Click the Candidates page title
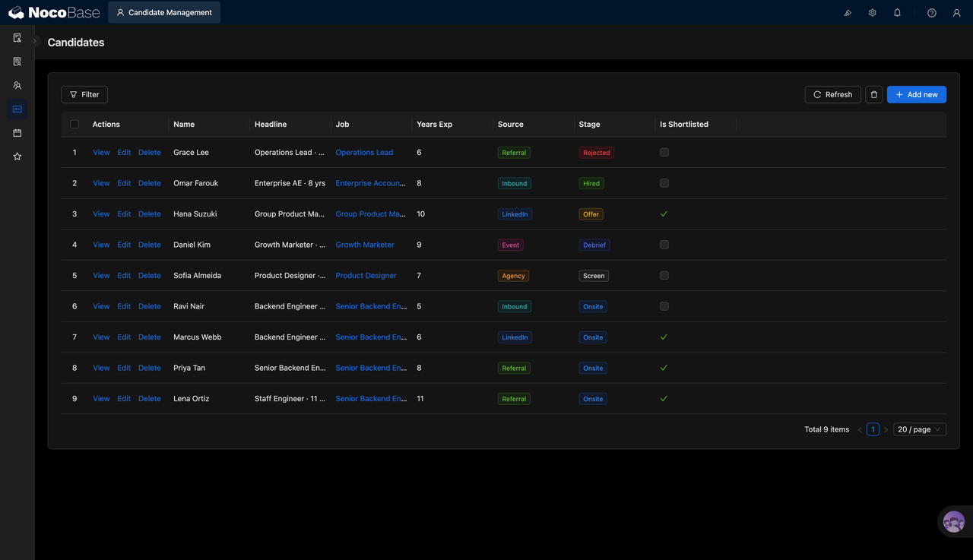Screen dimensions: 973x560 pyautogui.click(x=76, y=43)
